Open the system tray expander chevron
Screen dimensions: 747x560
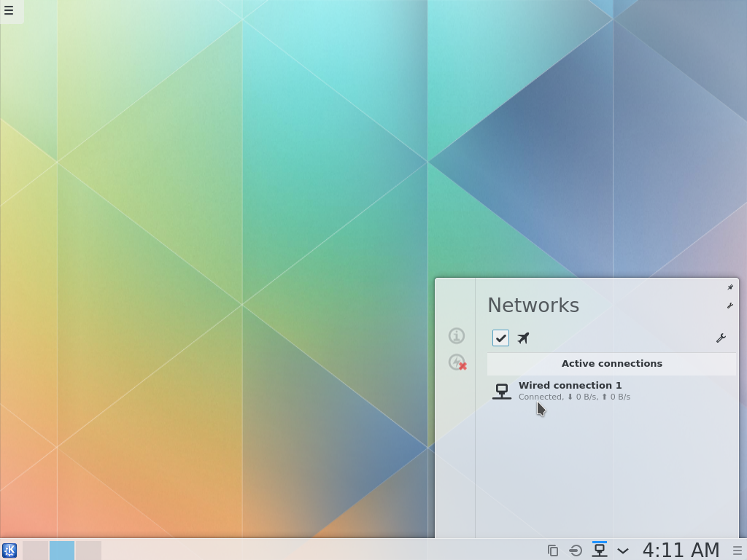point(622,550)
